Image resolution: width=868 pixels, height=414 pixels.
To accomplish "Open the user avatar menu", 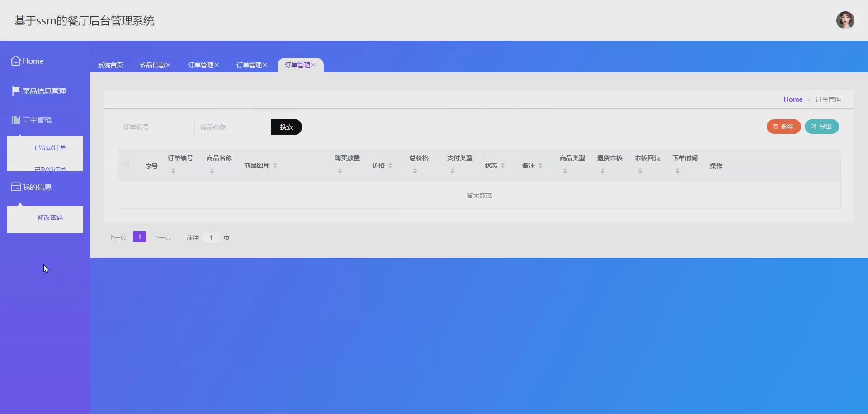I will point(845,20).
